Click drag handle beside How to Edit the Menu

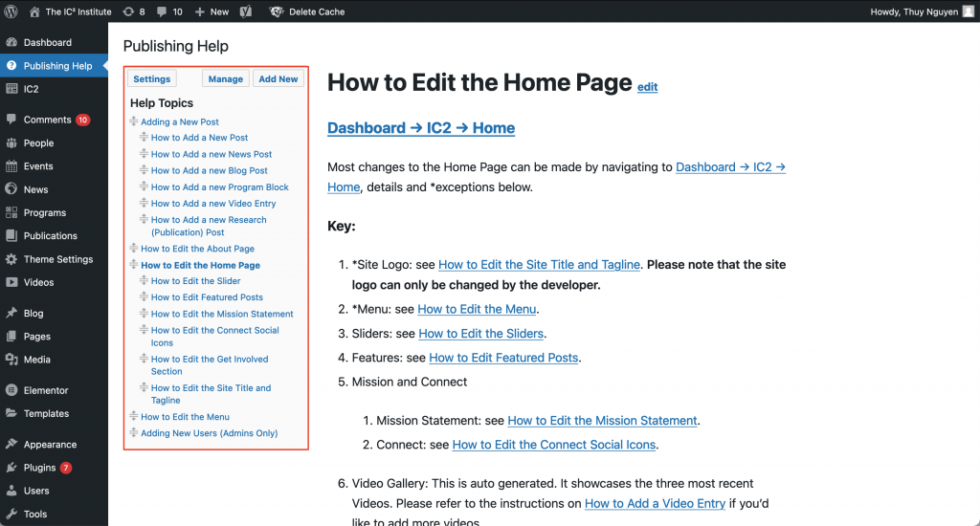pyautogui.click(x=134, y=416)
